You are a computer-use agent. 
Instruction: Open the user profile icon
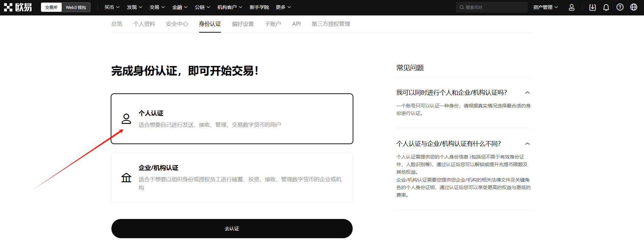571,7
